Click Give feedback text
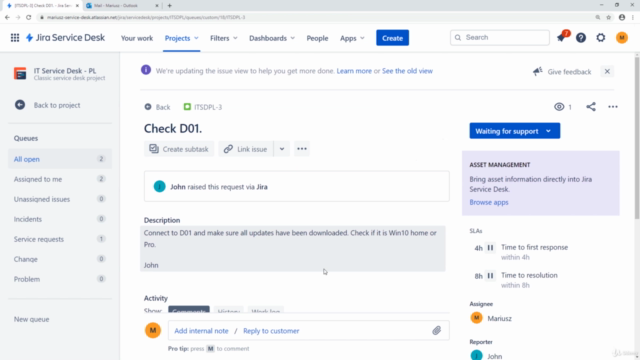640x360 pixels. tap(569, 72)
